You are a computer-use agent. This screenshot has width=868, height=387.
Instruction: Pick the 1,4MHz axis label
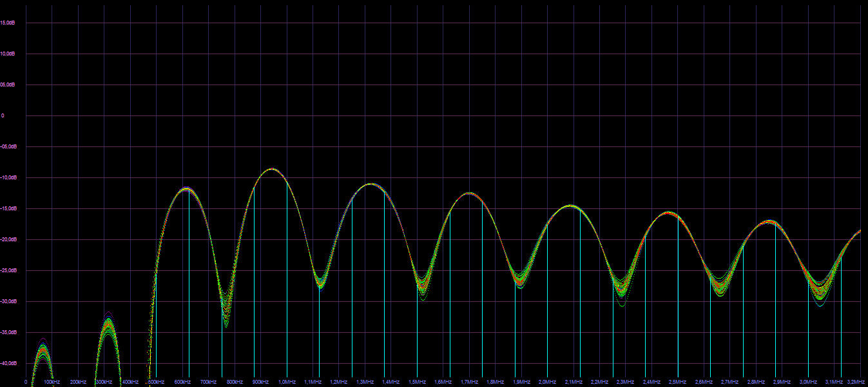pyautogui.click(x=391, y=382)
